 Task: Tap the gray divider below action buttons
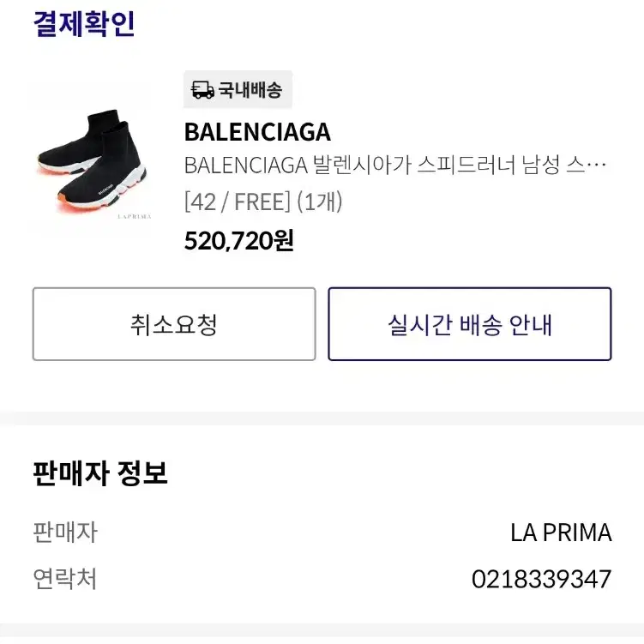coord(322,418)
